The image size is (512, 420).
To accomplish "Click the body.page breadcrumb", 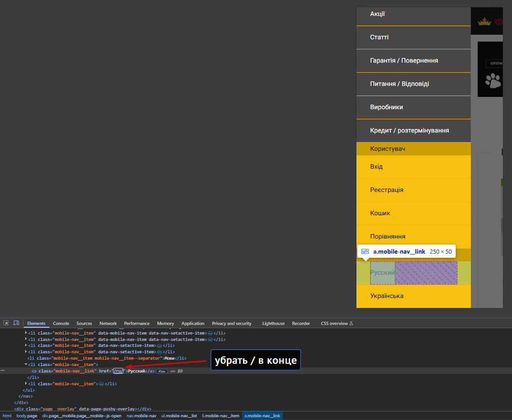I will [x=27, y=416].
